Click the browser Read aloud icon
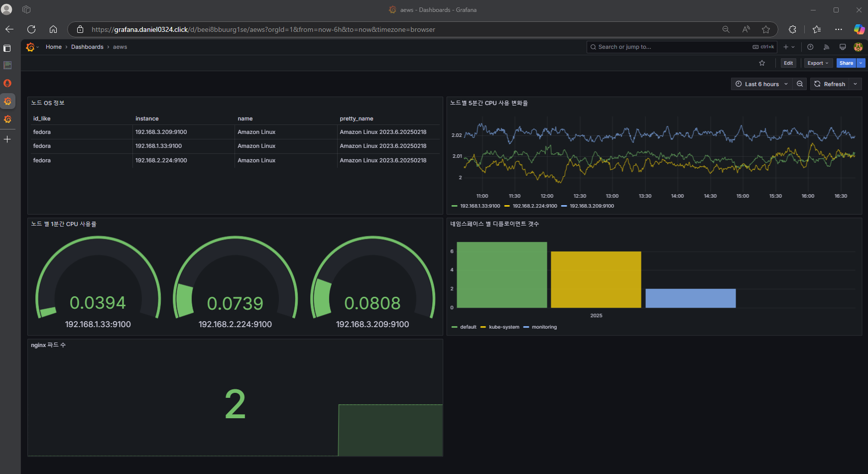This screenshot has width=868, height=474. coord(746,29)
